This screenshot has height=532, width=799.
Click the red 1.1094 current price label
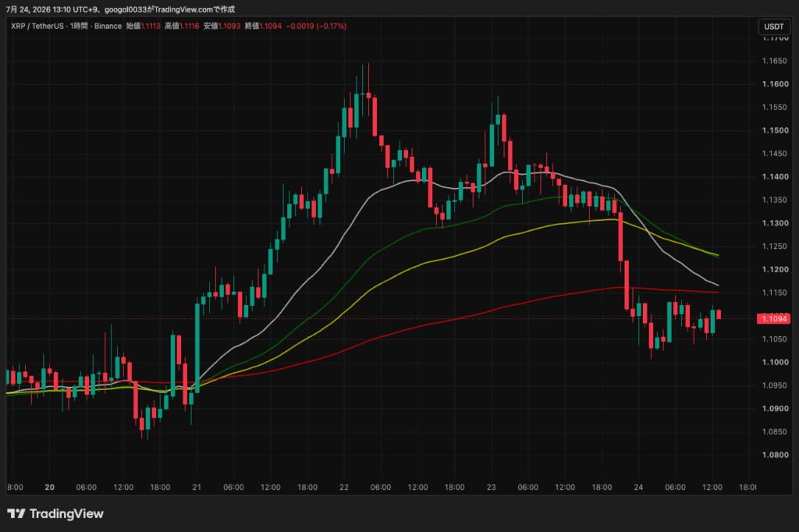[773, 318]
